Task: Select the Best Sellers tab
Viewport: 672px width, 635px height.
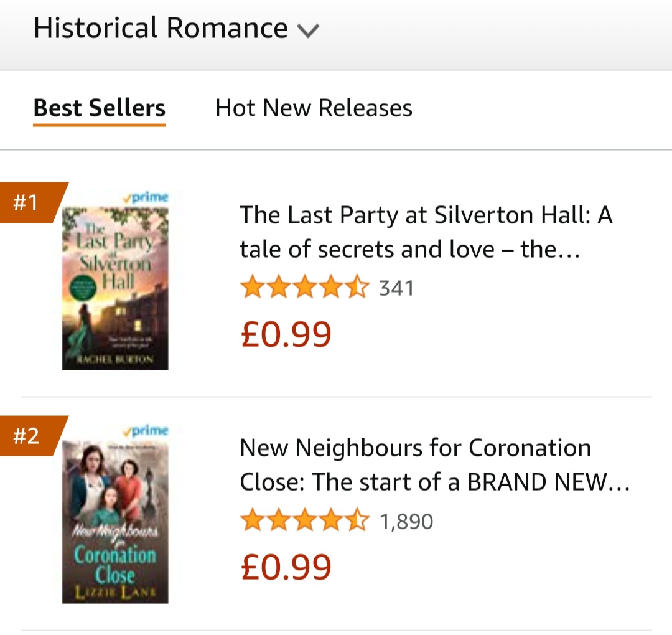Action: 100,108
